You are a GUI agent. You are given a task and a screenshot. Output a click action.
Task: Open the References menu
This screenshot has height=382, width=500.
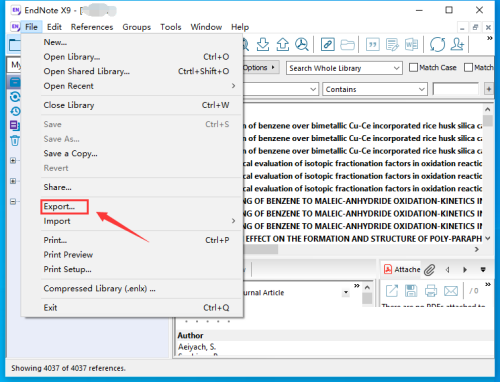pos(92,27)
